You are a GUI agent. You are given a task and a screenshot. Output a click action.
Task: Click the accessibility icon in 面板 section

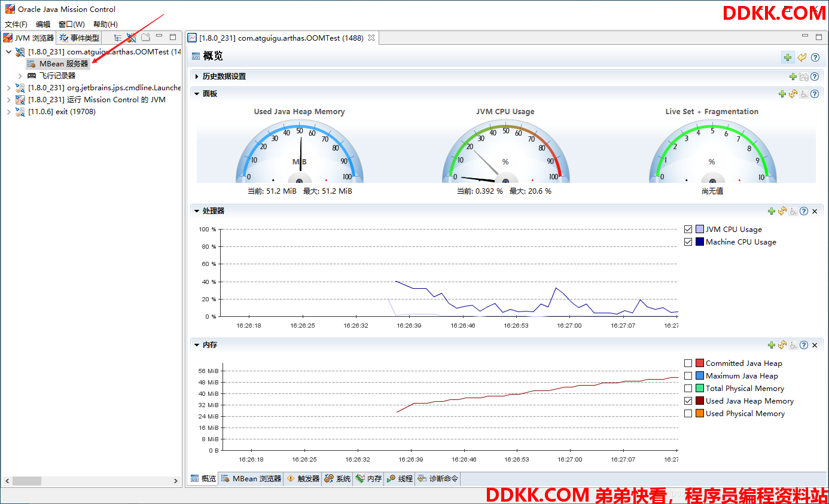coord(804,94)
